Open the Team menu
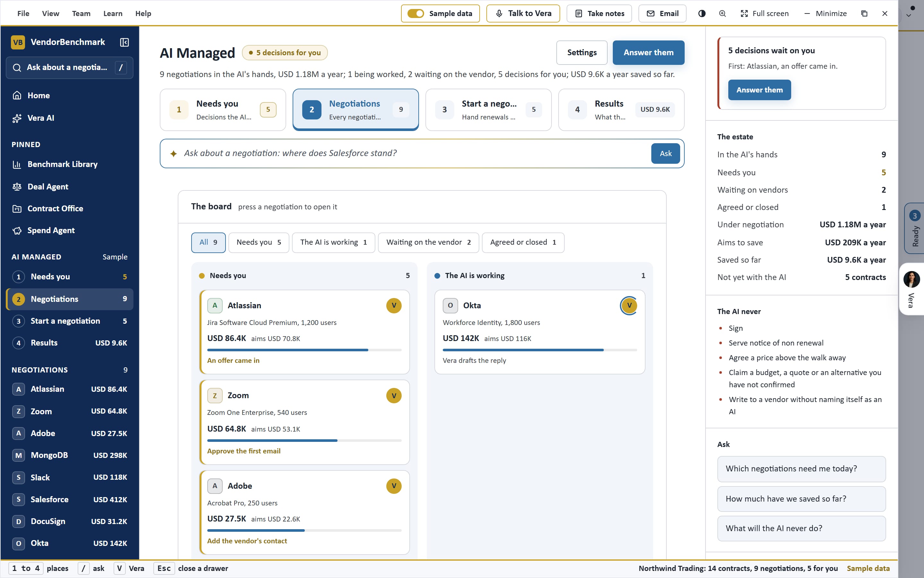 81,13
